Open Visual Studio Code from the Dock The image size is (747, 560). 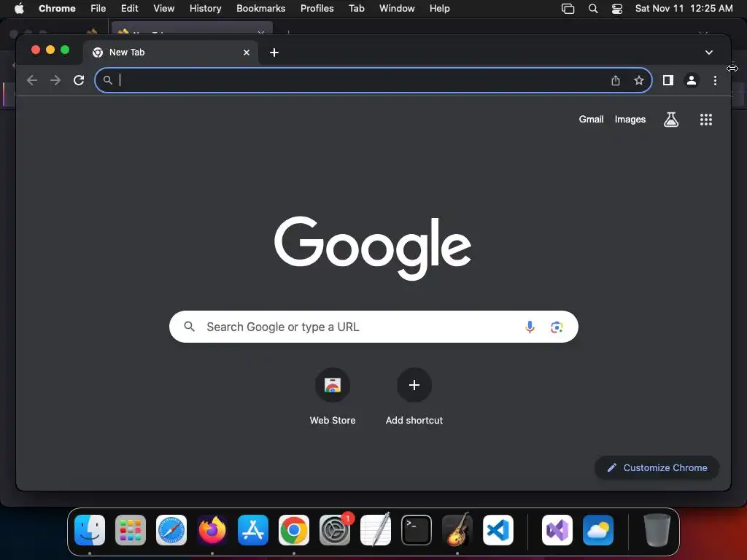tap(498, 530)
